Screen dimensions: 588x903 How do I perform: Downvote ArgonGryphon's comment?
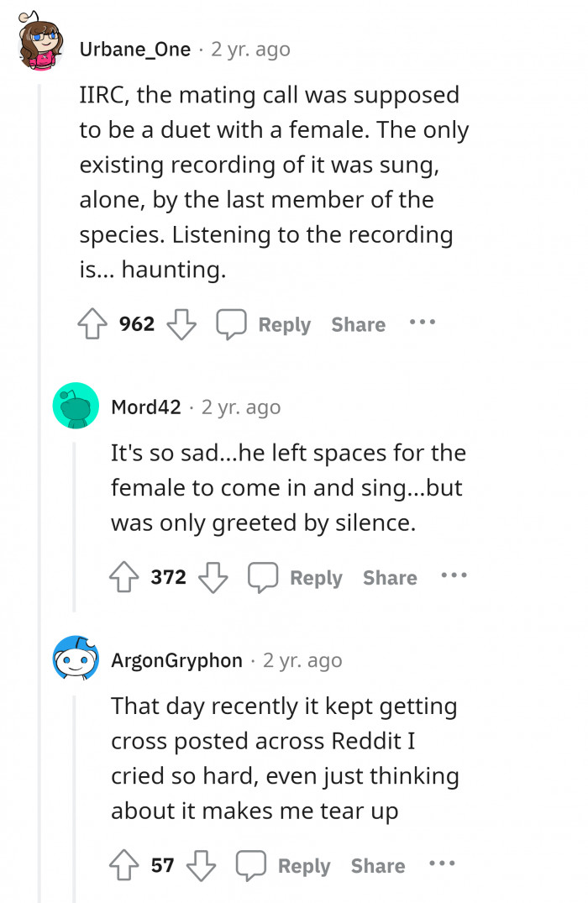202,865
